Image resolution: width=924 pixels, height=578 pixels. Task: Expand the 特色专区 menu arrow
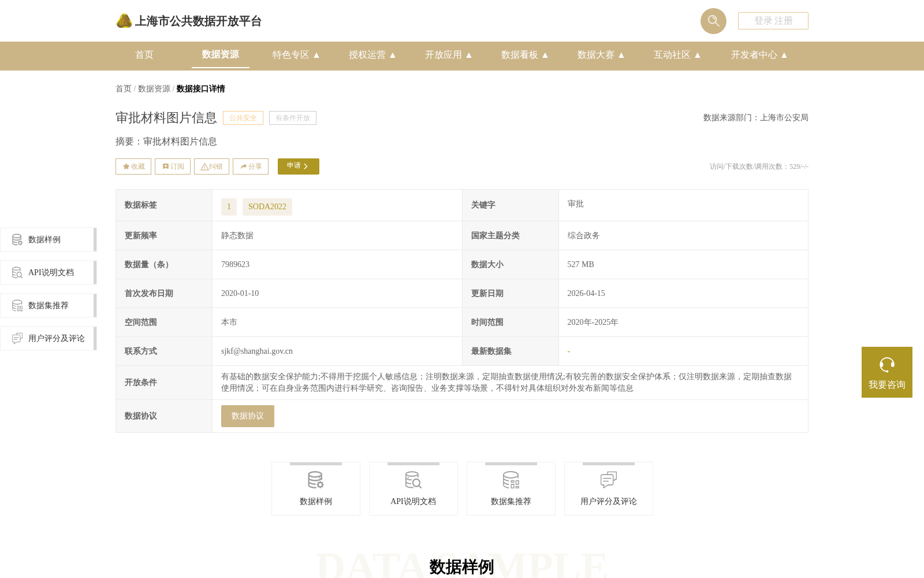316,55
